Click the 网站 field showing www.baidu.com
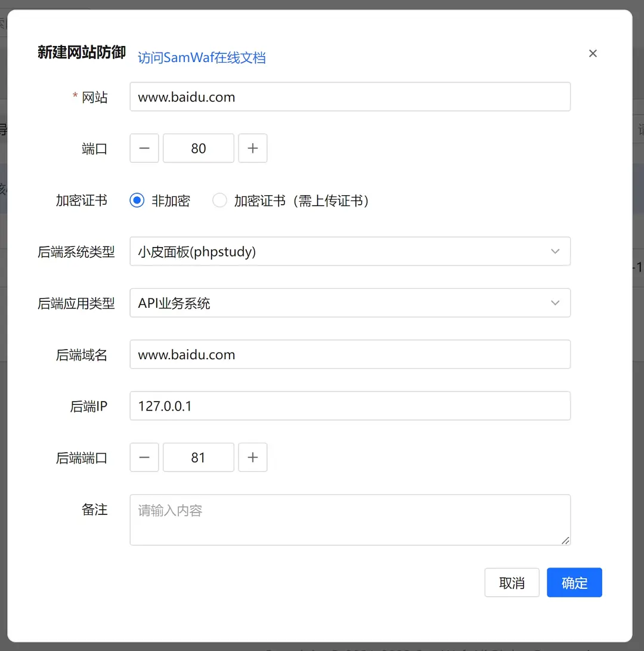 pos(350,97)
